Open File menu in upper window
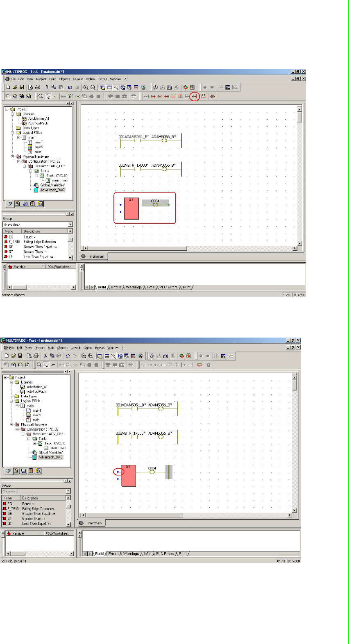 click(x=13, y=79)
